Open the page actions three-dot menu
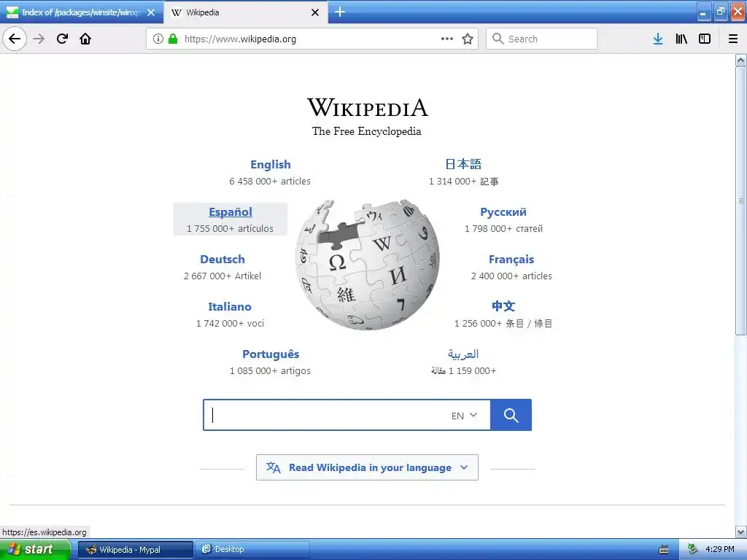 tap(447, 39)
